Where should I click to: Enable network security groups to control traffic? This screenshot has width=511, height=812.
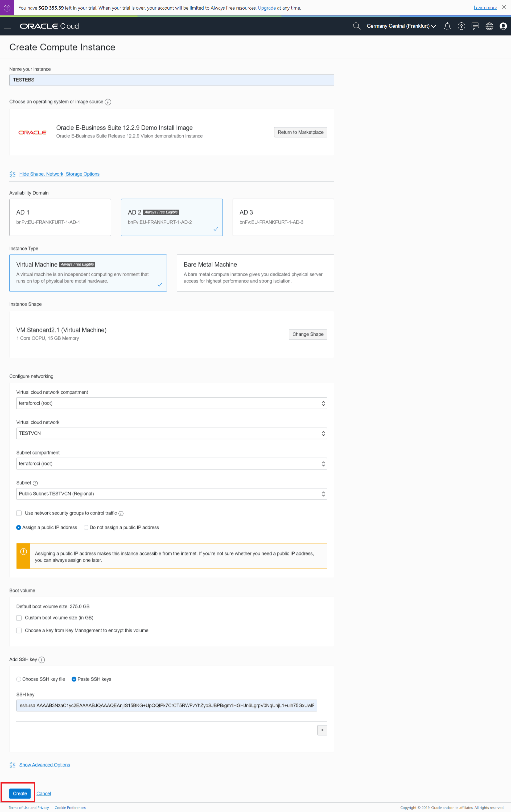pos(19,513)
